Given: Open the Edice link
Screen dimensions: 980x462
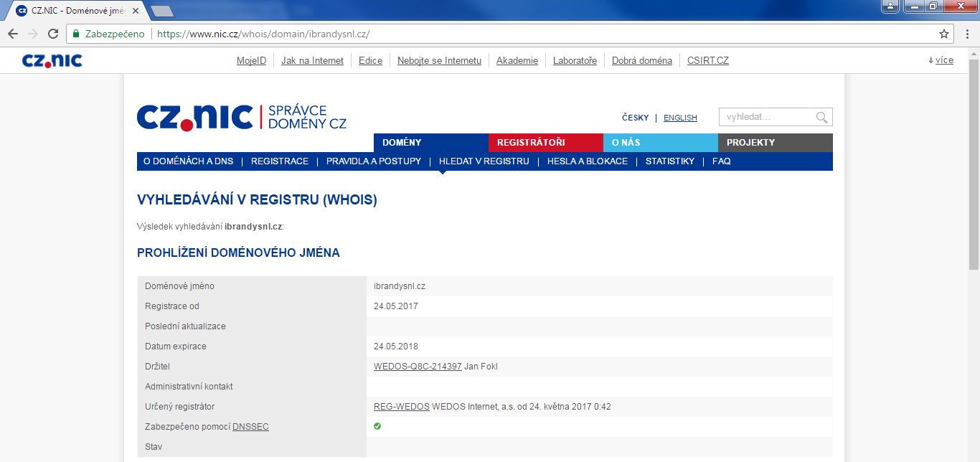Looking at the screenshot, I should pyautogui.click(x=370, y=61).
